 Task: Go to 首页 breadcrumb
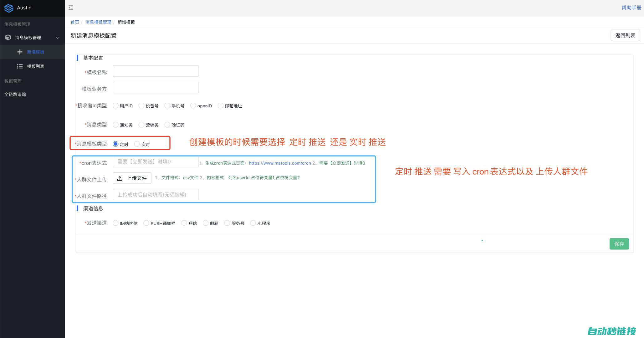pyautogui.click(x=75, y=22)
